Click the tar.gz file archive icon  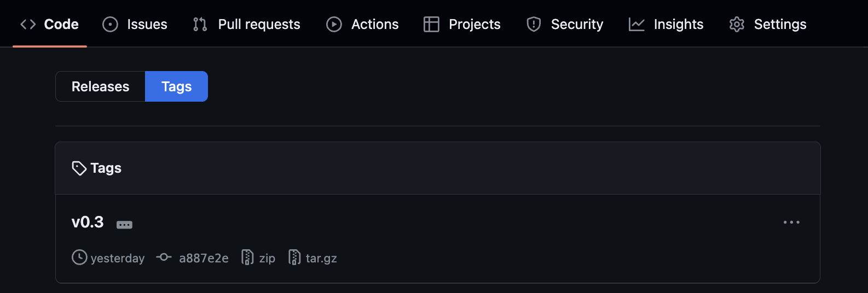(x=294, y=257)
